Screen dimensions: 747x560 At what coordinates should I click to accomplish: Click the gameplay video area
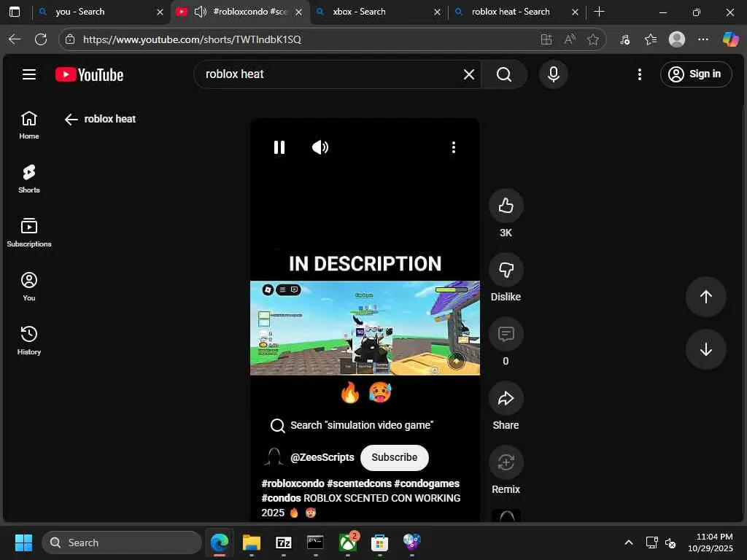point(365,328)
